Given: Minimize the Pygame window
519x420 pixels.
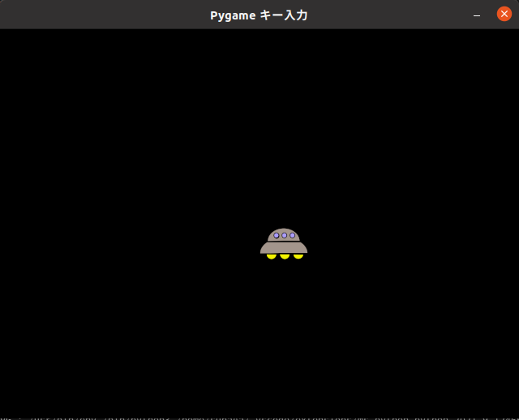Looking at the screenshot, I should (477, 15).
